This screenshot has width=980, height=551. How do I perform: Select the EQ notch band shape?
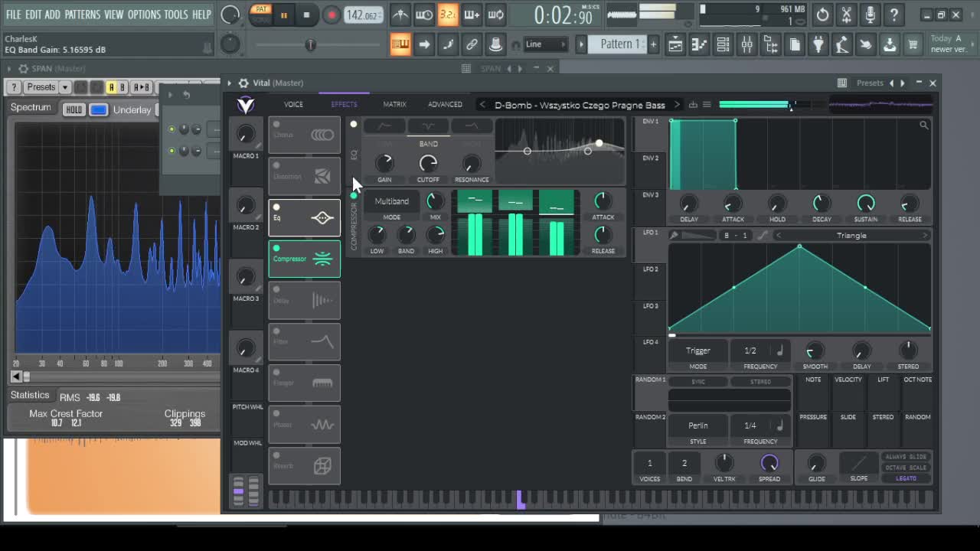(x=428, y=126)
